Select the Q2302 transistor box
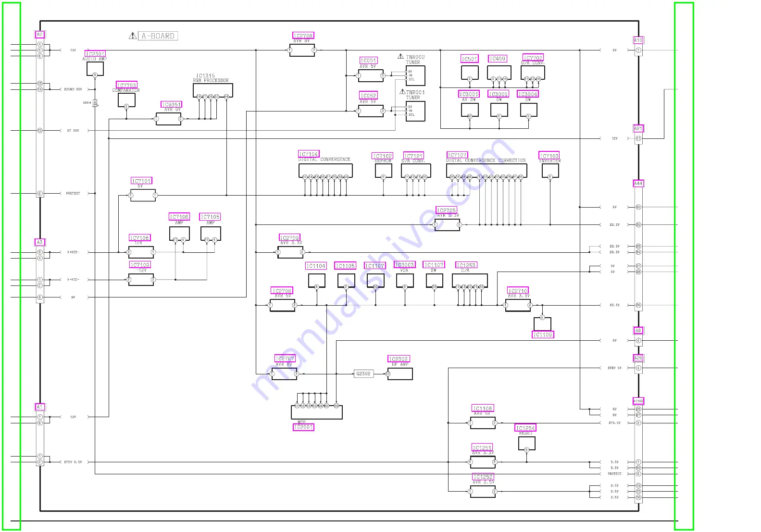 [x=364, y=373]
